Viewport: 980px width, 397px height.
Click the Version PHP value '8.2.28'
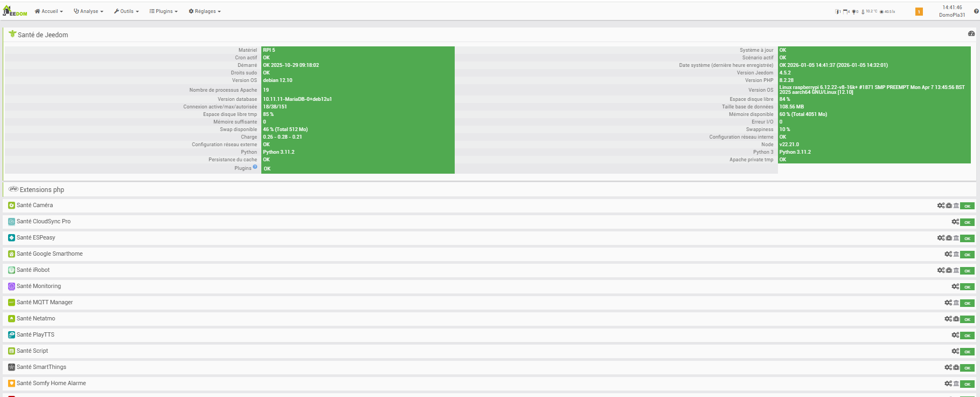pos(787,80)
